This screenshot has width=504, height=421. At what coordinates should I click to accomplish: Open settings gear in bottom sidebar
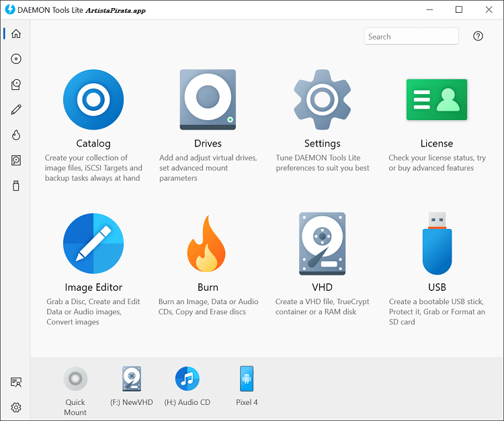pos(16,407)
